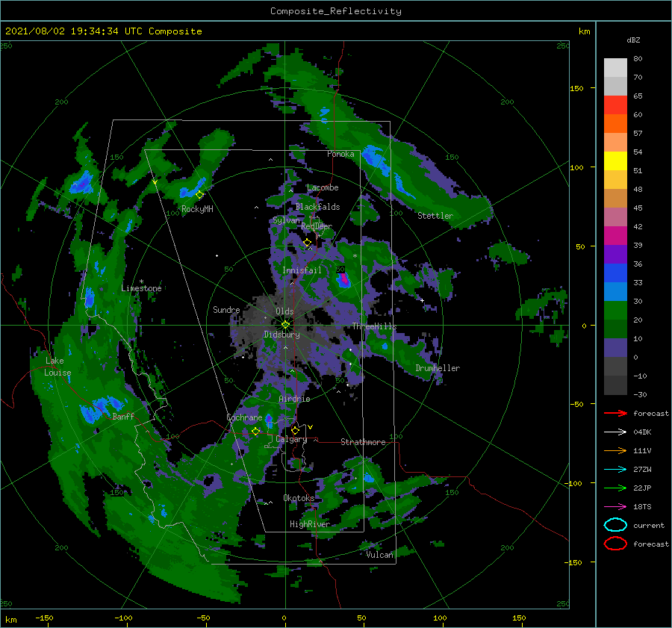Click the Blackfalds label
Image resolution: width=672 pixels, height=628 pixels.
(x=317, y=207)
